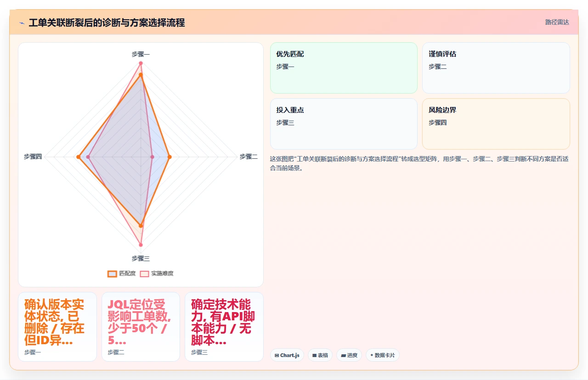Toggle the 匹配度 legend item
Image resolution: width=588 pixels, height=380 pixels.
122,274
